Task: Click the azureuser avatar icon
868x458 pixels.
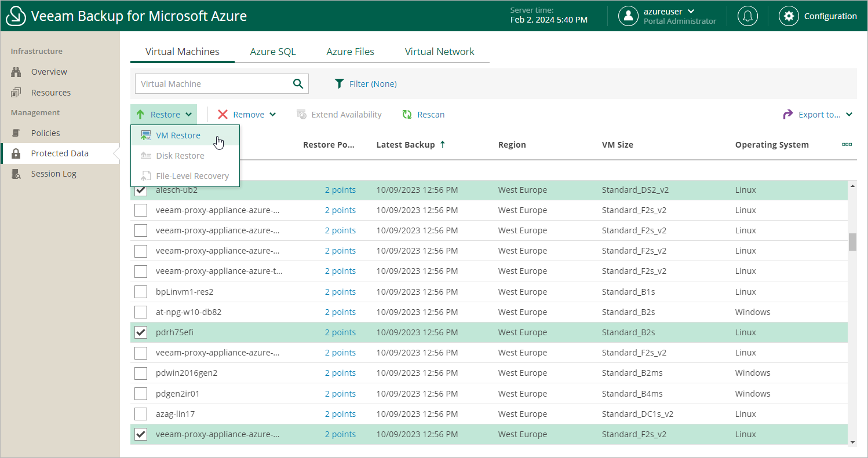Action: tap(628, 16)
